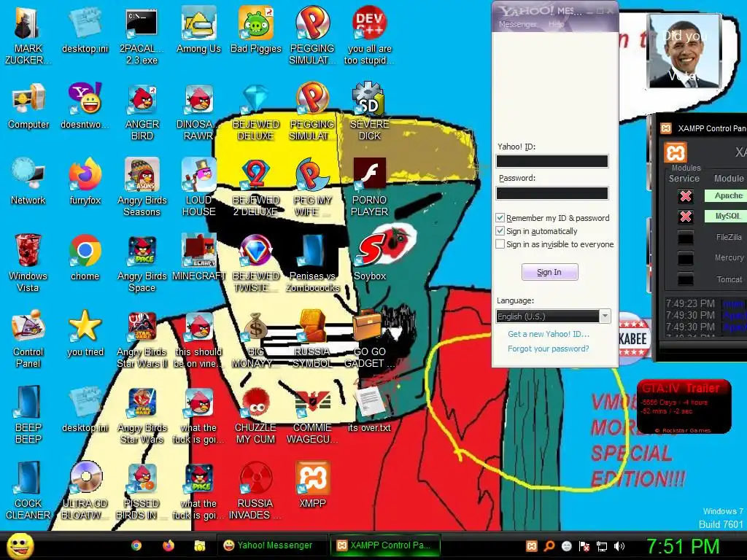
Task: Switch to XAMPP Control Panel taskbar button
Action: [x=385, y=545]
